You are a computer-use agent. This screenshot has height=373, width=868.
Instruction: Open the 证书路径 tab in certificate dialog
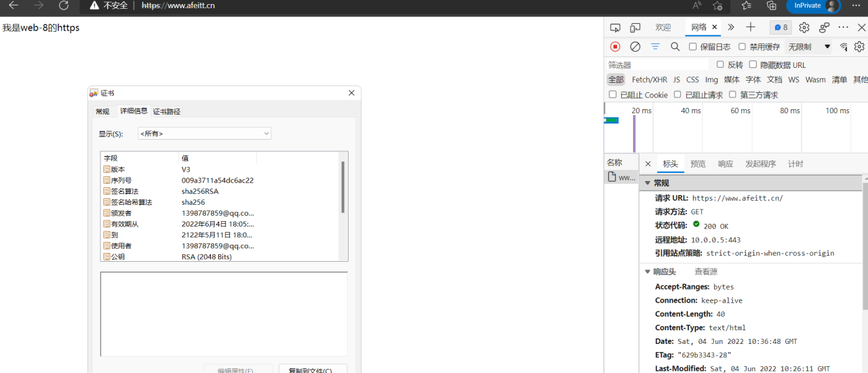[x=167, y=111]
